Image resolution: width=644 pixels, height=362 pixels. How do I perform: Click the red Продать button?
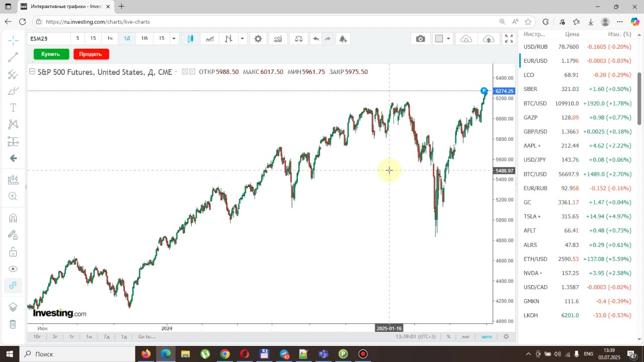coord(91,54)
